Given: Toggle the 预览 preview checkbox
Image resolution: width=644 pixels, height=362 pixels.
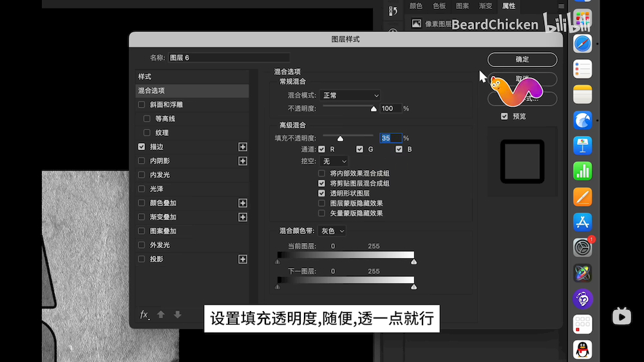Looking at the screenshot, I should coord(504,117).
